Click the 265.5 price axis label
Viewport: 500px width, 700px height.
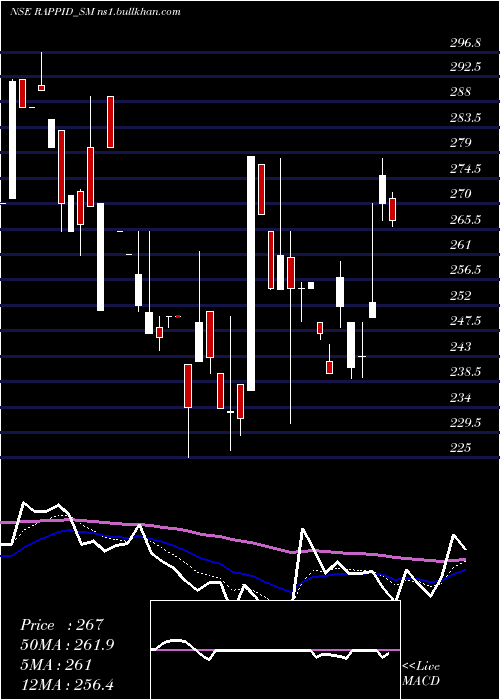pos(465,220)
